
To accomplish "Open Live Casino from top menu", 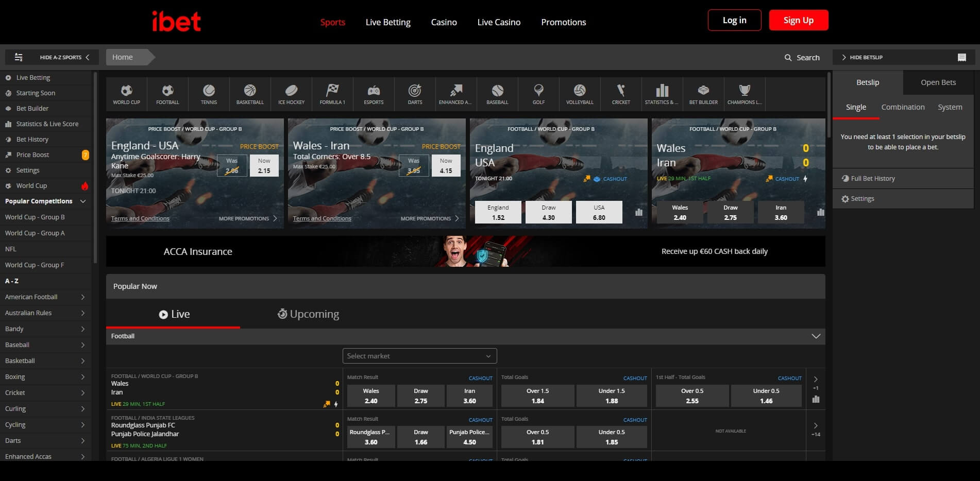I will point(499,22).
